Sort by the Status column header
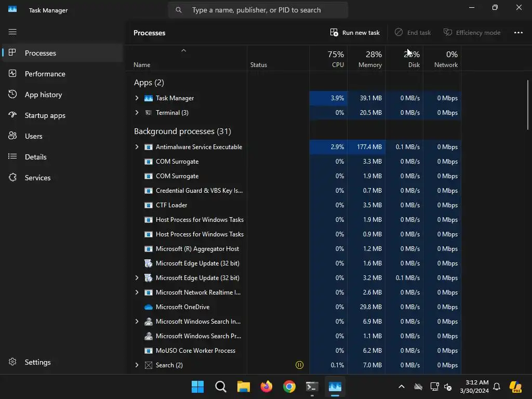 (278, 58)
